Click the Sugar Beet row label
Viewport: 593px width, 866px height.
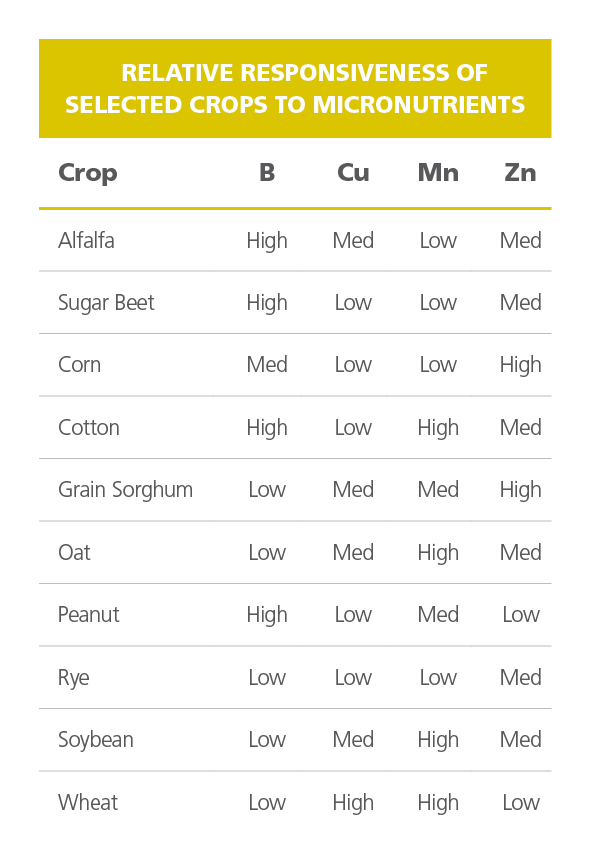point(106,303)
